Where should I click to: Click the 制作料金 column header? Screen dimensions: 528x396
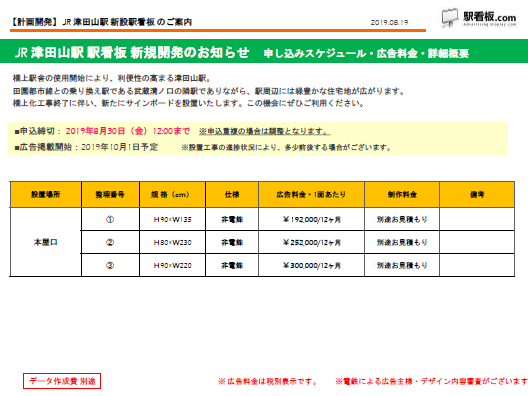[402, 194]
